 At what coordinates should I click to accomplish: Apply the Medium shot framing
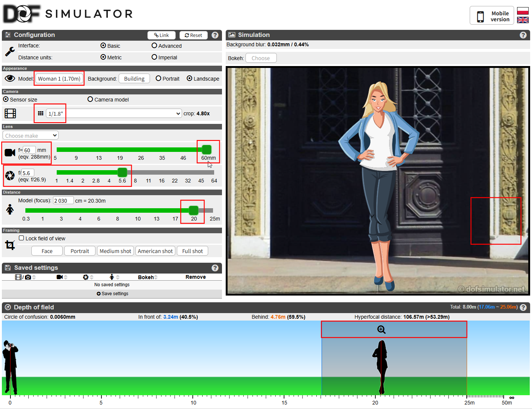(x=115, y=251)
